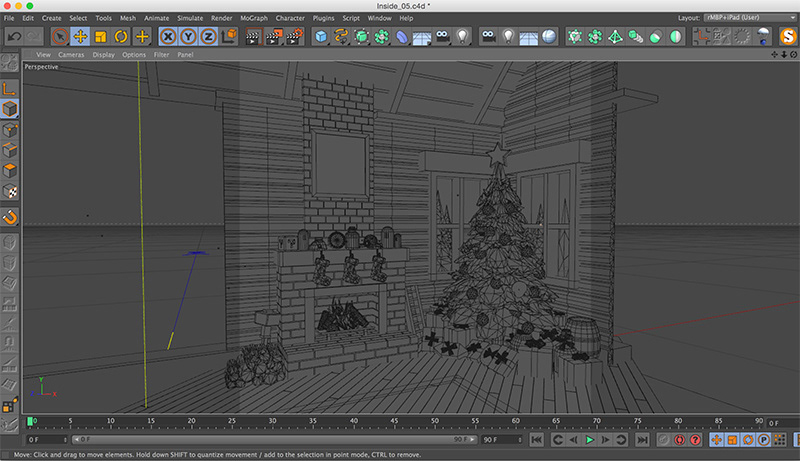Open the File menu
This screenshot has height=461, width=800.
coord(9,18)
